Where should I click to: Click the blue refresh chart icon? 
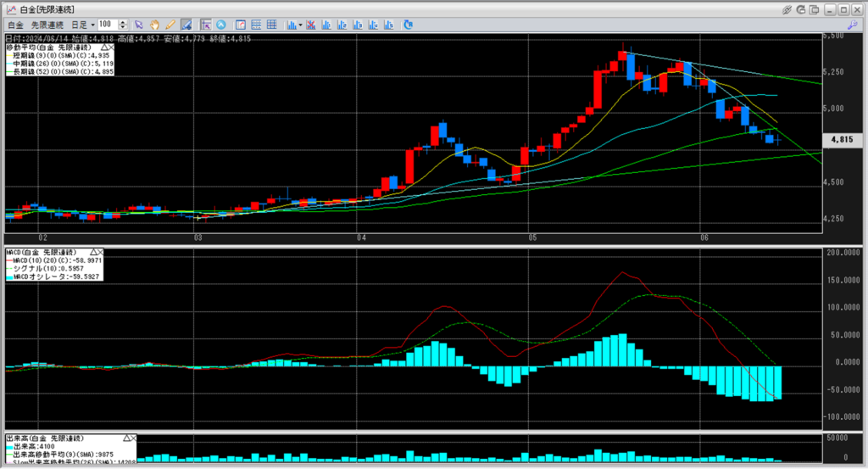[x=408, y=25]
